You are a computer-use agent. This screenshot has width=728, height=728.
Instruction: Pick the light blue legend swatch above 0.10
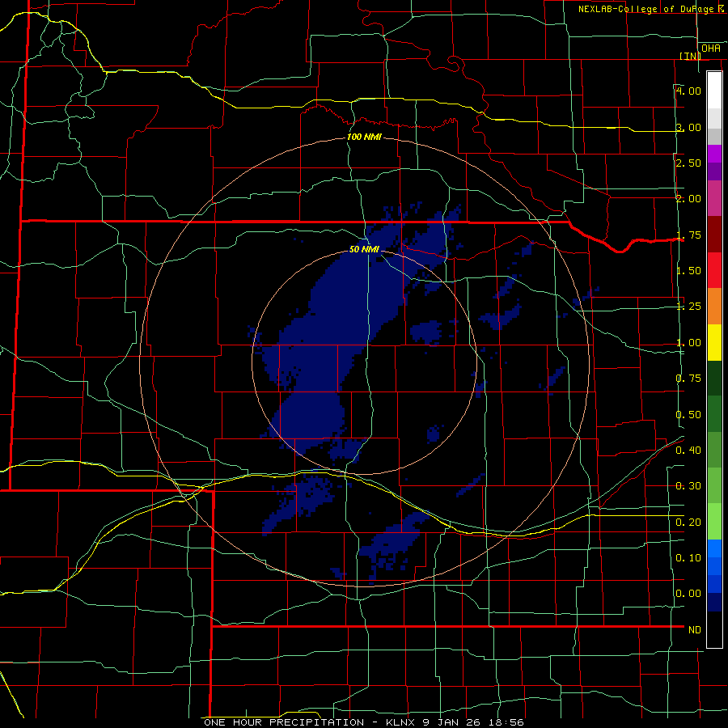pos(714,548)
